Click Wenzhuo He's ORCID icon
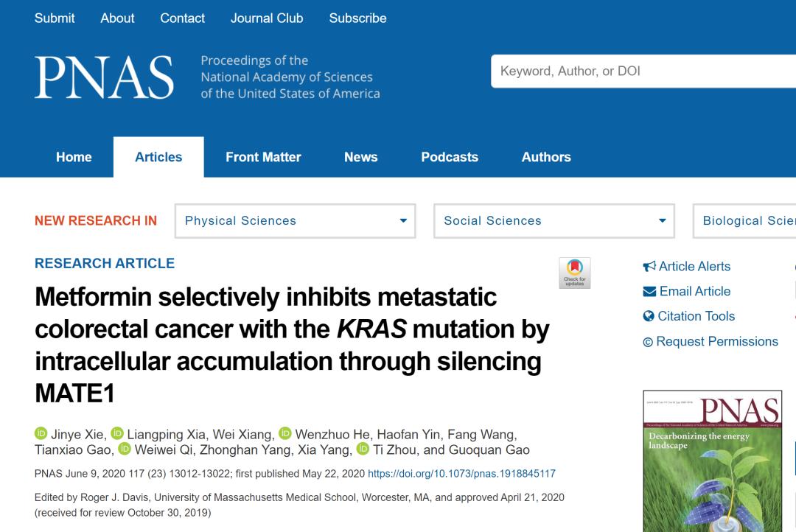Viewport: 796px width, 532px height. pos(284,433)
